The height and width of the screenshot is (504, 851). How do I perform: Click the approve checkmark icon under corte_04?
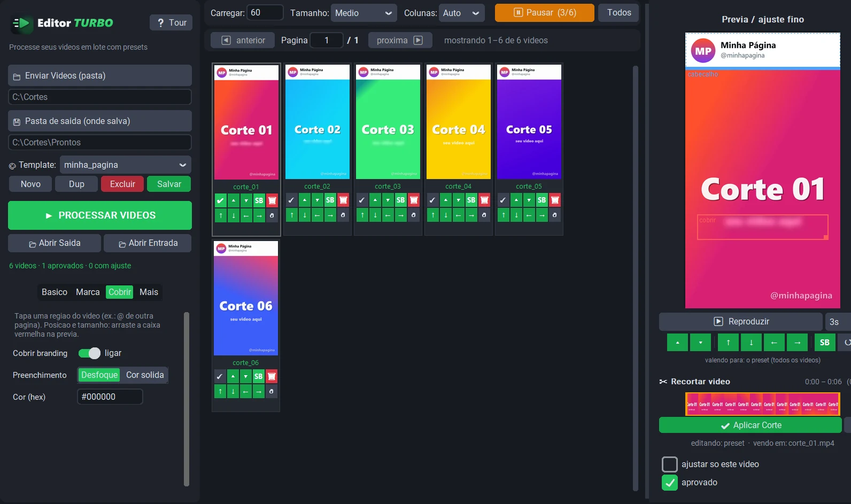click(432, 200)
